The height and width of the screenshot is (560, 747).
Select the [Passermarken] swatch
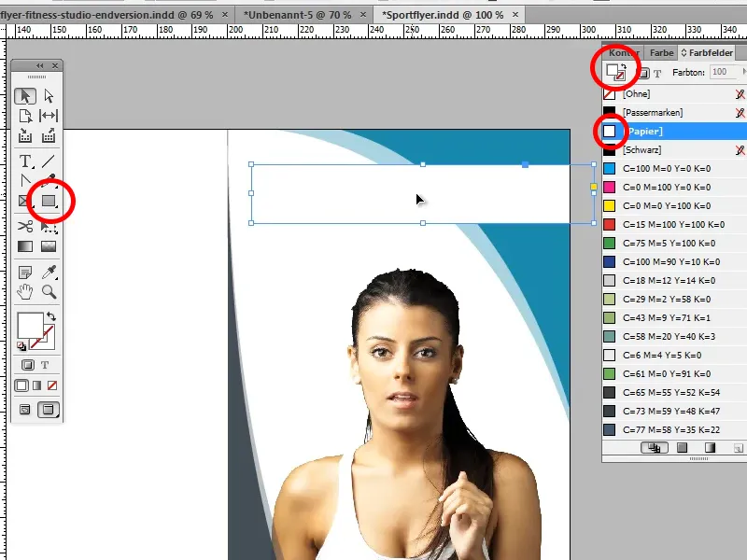pos(674,112)
